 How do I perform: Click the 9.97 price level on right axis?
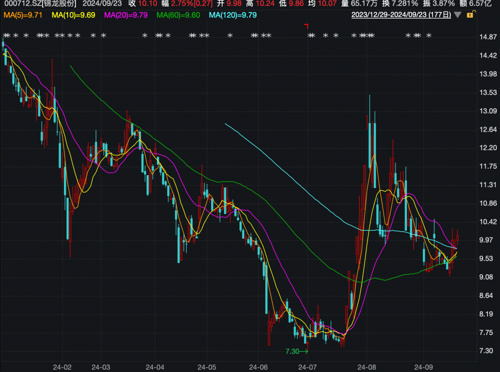[486, 240]
